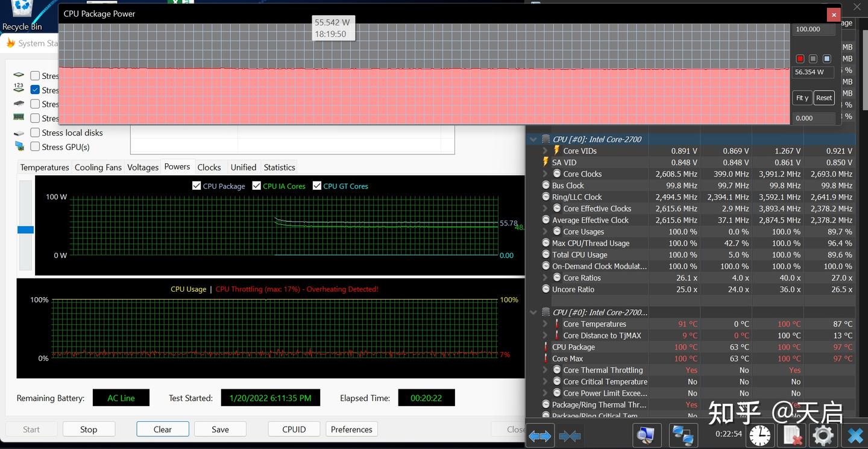Click the thermometer icon beside CPU Package temperature
The height and width of the screenshot is (449, 868).
tap(546, 347)
